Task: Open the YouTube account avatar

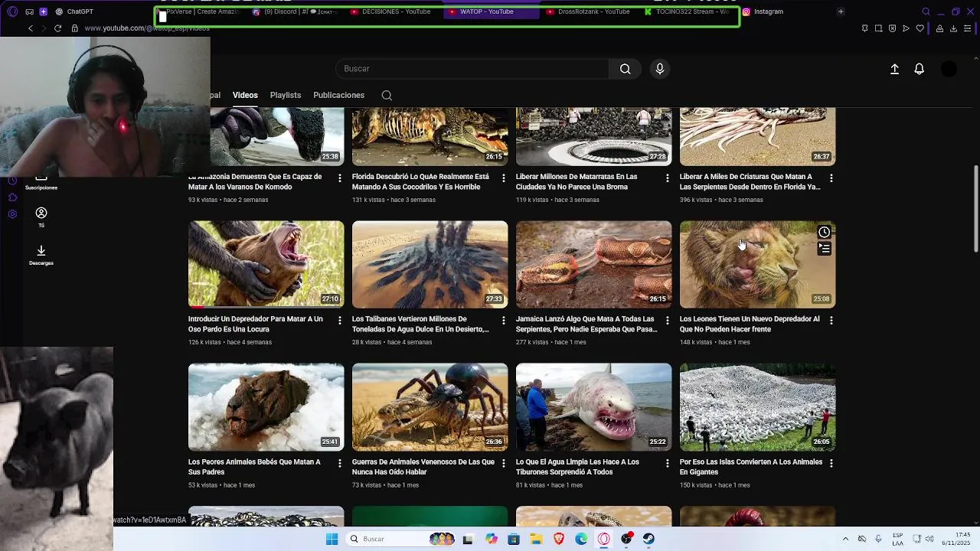Action: [949, 69]
